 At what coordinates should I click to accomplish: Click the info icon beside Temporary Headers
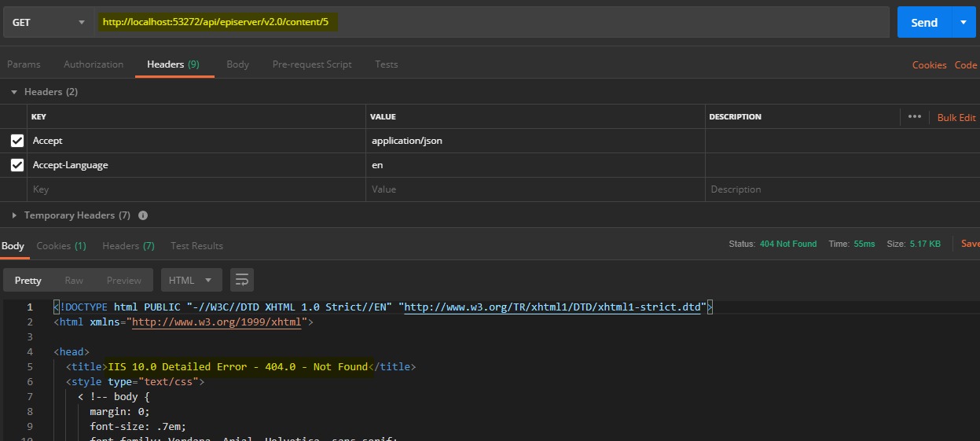click(x=143, y=215)
